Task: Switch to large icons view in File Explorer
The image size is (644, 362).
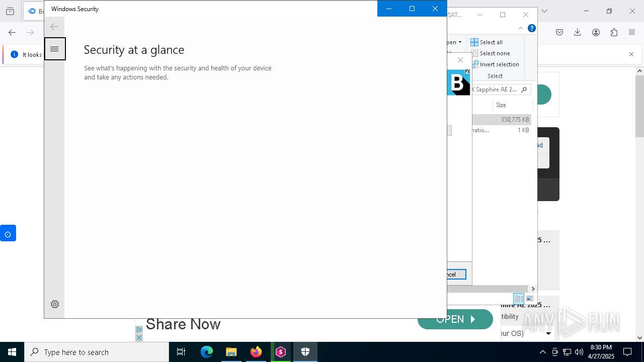Action: click(x=529, y=299)
